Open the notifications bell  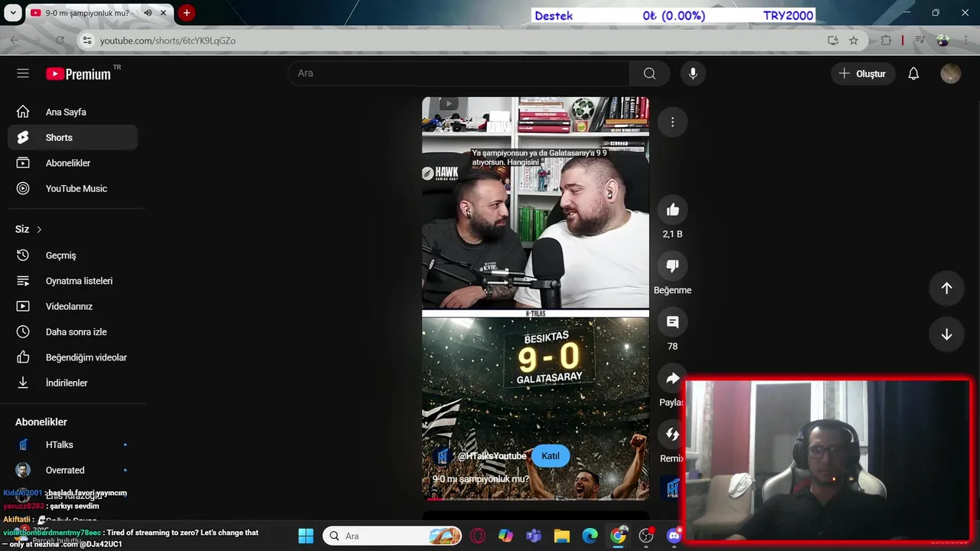pos(913,73)
